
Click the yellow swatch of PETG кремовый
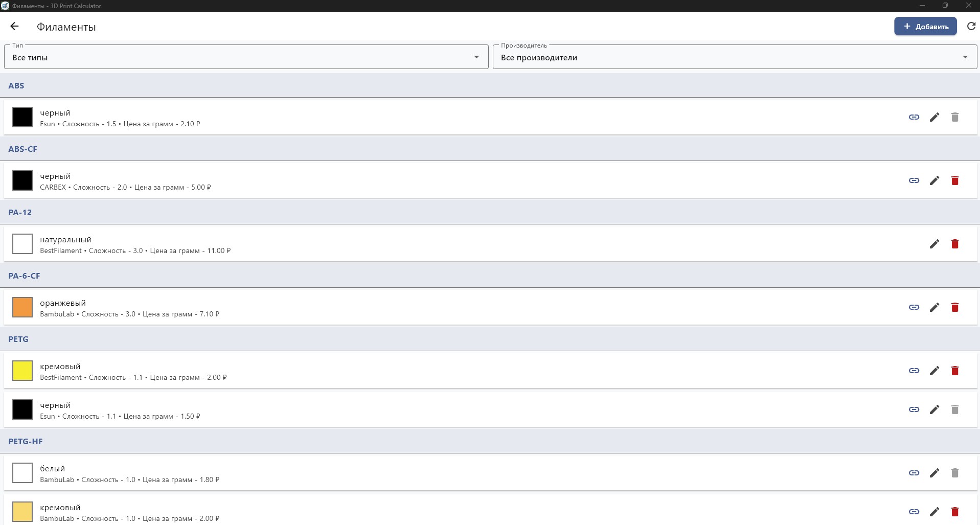tap(22, 371)
